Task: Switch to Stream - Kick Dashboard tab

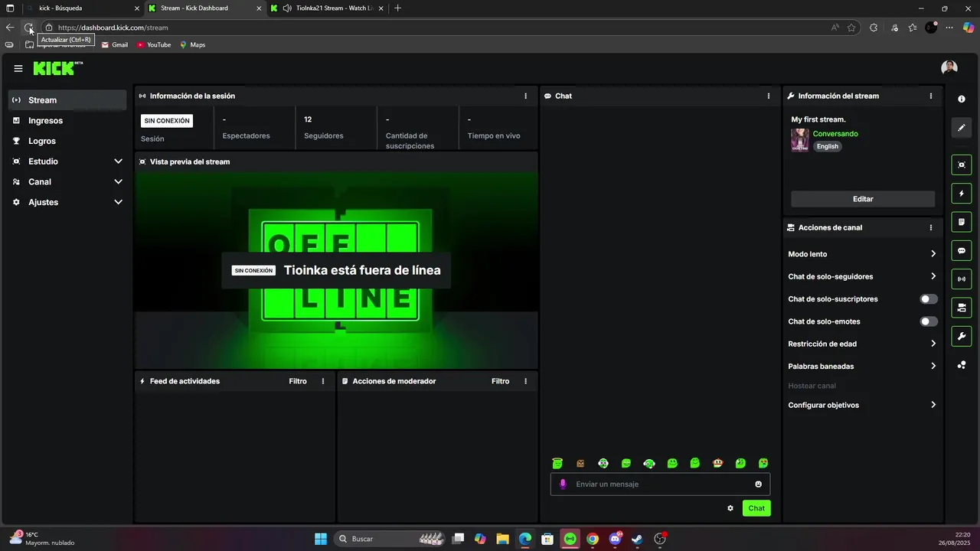Action: click(204, 8)
